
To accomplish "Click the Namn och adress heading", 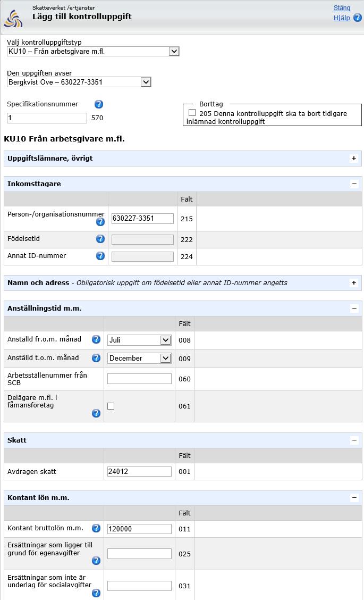I will point(38,283).
